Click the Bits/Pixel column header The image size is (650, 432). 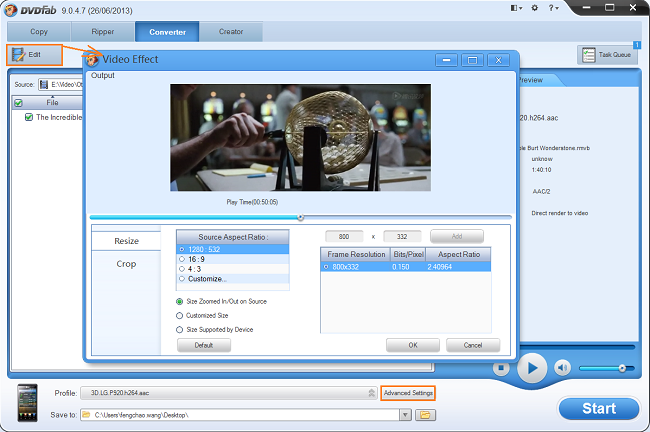point(408,254)
